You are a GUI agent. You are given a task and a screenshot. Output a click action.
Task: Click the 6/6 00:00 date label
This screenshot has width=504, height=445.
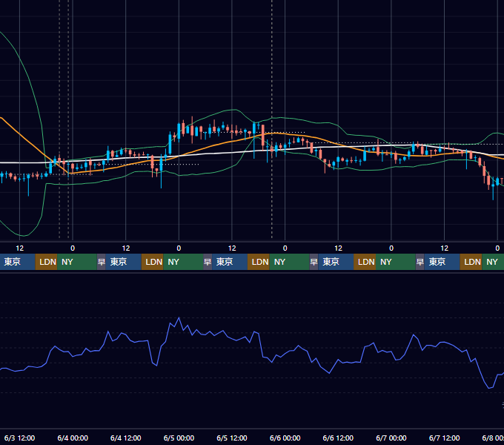pyautogui.click(x=285, y=438)
